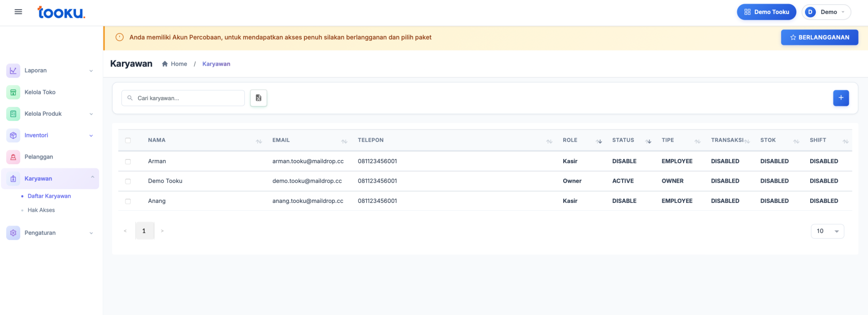Click the Pengaturan gear icon
Image resolution: width=868 pixels, height=315 pixels.
point(13,233)
